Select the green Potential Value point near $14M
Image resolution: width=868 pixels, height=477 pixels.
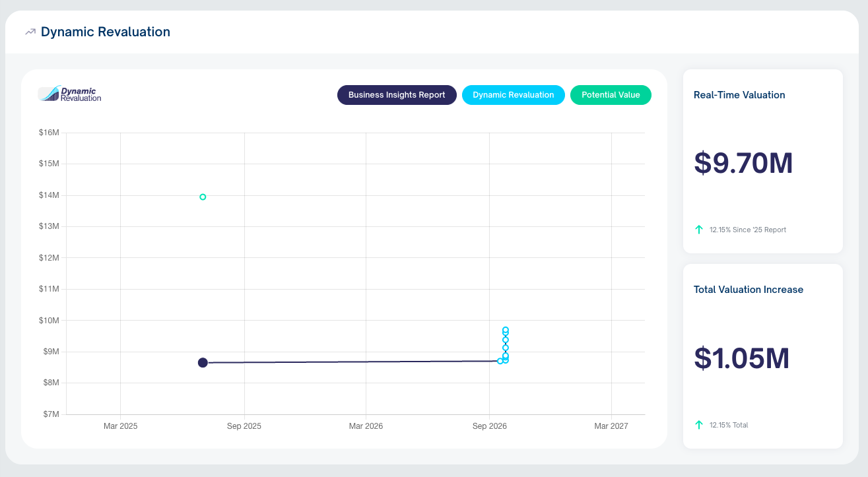point(203,197)
